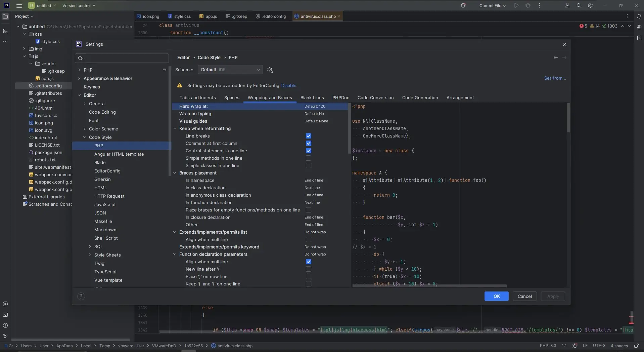Click the settings help question mark icon
The image size is (644, 352).
pos(81,296)
